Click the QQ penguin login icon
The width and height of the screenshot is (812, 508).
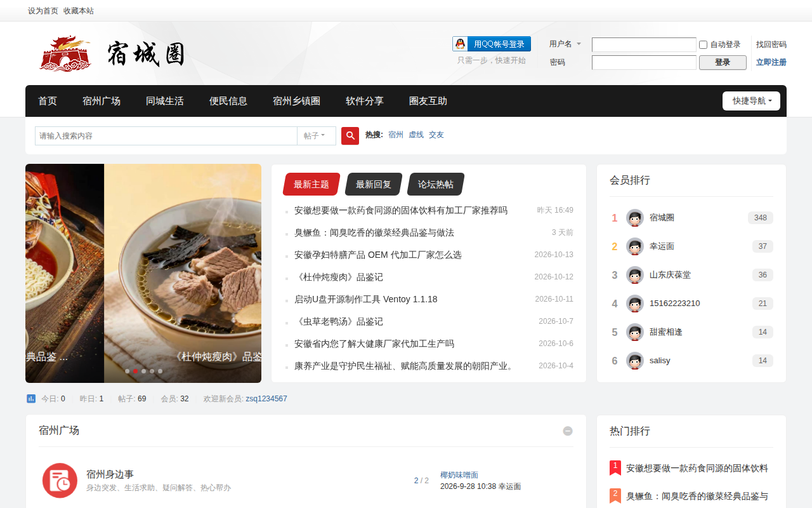click(460, 44)
